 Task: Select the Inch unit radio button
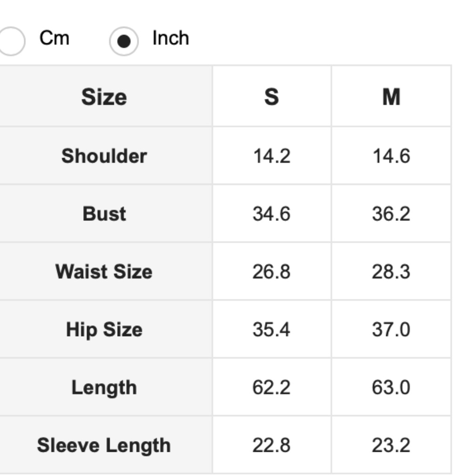[124, 41]
